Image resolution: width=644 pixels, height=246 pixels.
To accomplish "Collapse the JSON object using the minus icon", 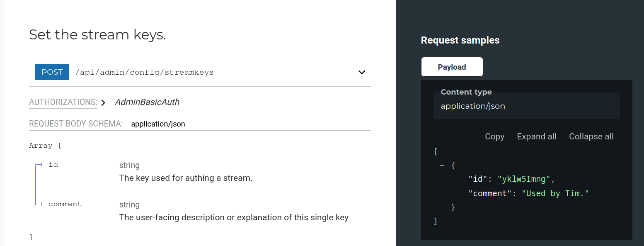I will click(441, 165).
